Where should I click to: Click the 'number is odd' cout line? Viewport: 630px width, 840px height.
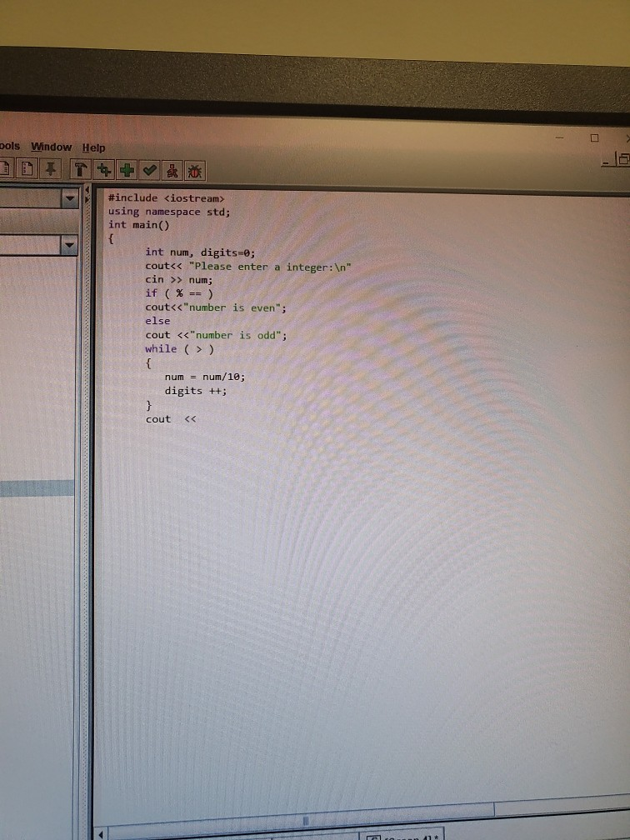point(216,335)
